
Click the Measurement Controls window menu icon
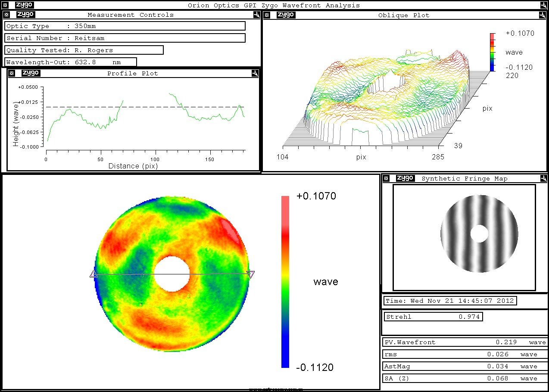pyautogui.click(x=6, y=15)
